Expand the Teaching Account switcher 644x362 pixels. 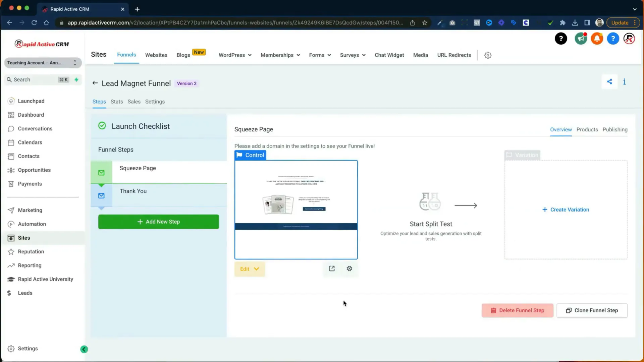(x=43, y=63)
